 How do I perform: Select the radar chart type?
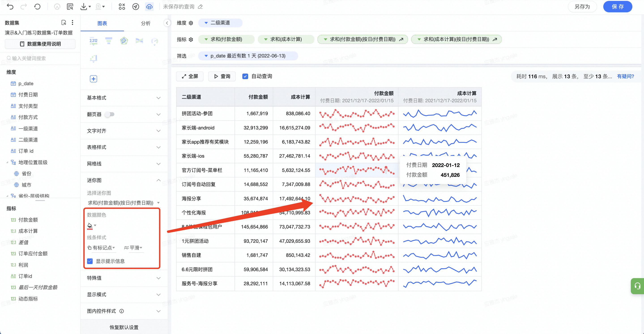[x=124, y=41]
